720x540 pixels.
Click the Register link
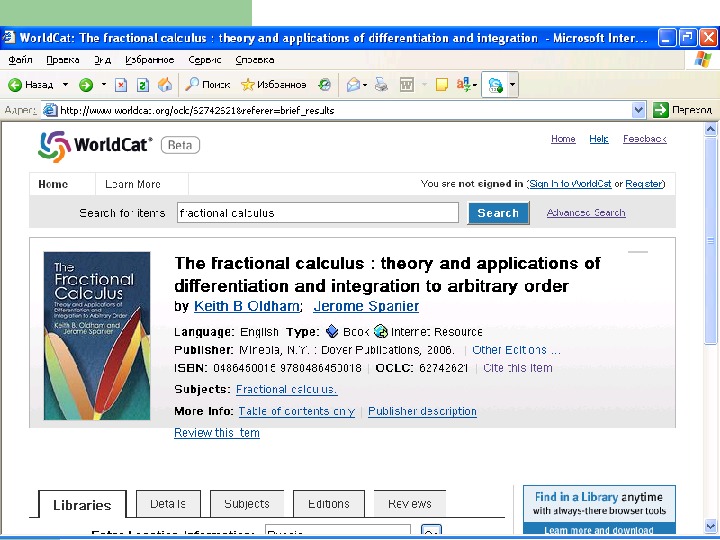click(x=644, y=184)
